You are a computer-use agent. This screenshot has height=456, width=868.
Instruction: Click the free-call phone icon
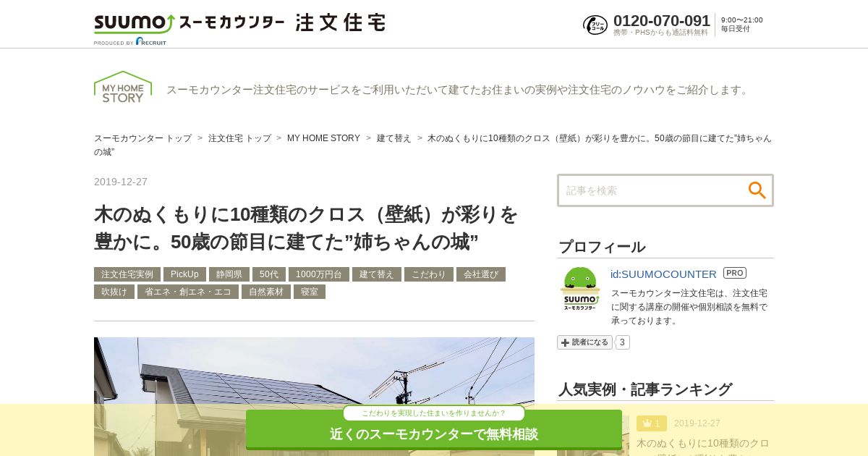[595, 25]
